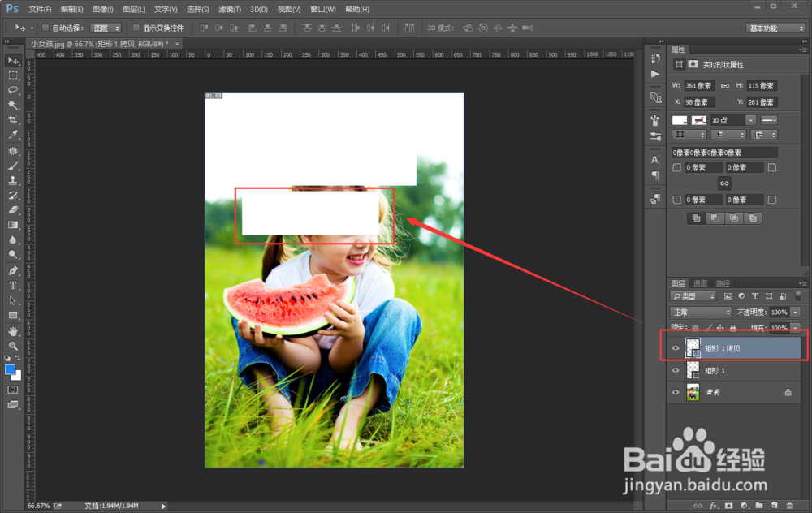Click the W 361 像素 width field

[699, 86]
